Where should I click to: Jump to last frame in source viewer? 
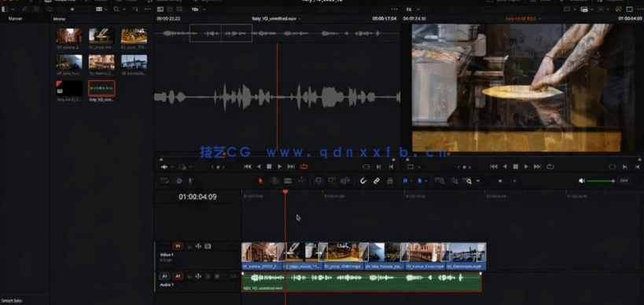[291, 166]
